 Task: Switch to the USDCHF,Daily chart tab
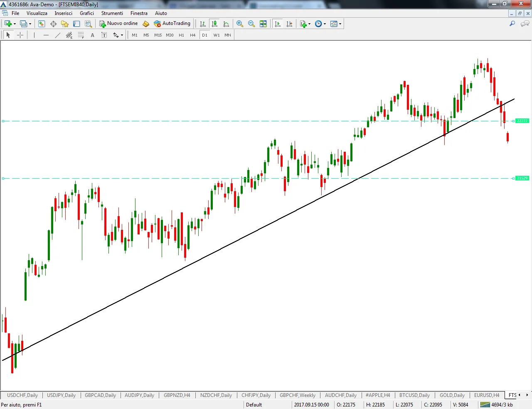[22, 395]
